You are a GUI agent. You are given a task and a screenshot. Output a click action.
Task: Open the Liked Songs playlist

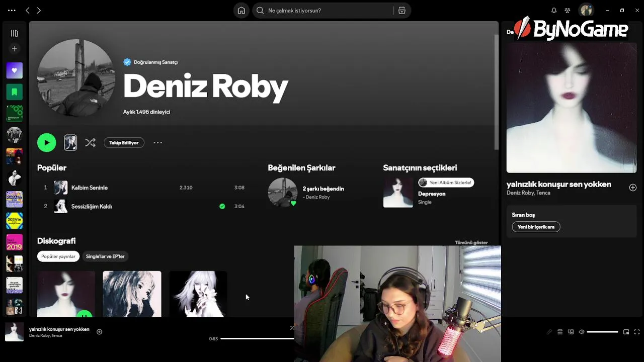tap(15, 70)
